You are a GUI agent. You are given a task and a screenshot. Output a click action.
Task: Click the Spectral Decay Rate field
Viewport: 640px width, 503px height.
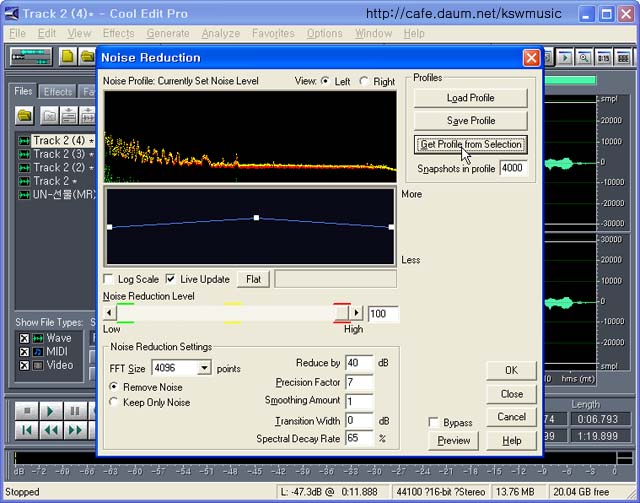(x=359, y=438)
